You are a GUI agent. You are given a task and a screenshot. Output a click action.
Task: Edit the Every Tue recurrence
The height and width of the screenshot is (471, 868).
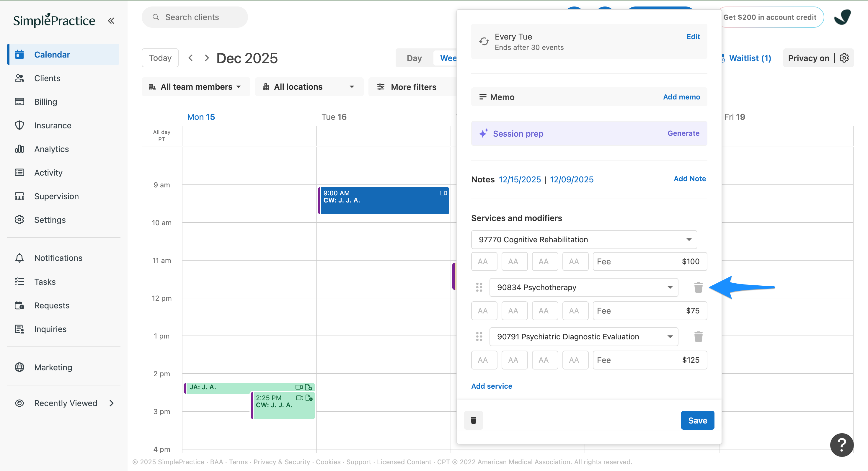click(x=693, y=37)
